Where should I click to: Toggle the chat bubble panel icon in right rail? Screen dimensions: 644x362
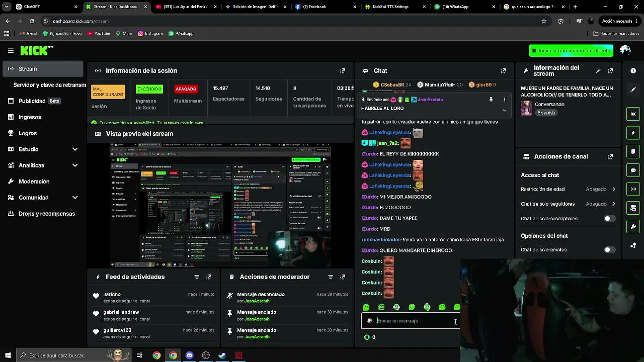point(633,170)
